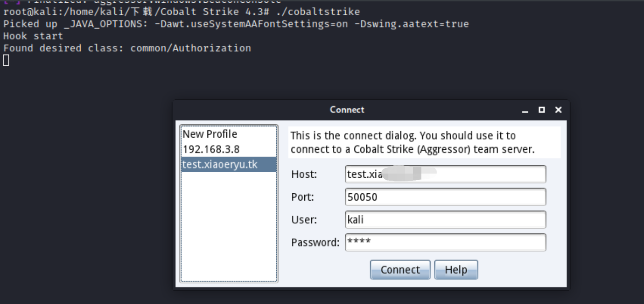Select the test.xiaoeryu.tk profile
644x304 pixels.
tap(229, 164)
